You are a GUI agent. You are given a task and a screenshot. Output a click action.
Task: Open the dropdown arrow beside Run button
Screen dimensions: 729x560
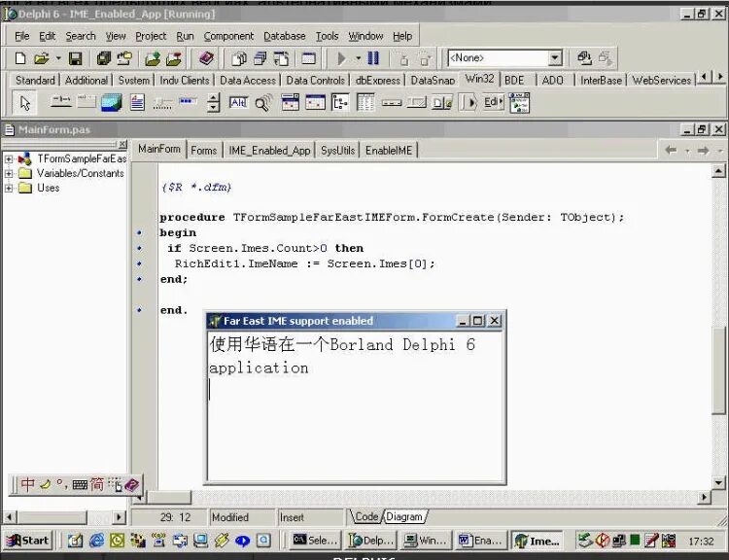(358, 58)
